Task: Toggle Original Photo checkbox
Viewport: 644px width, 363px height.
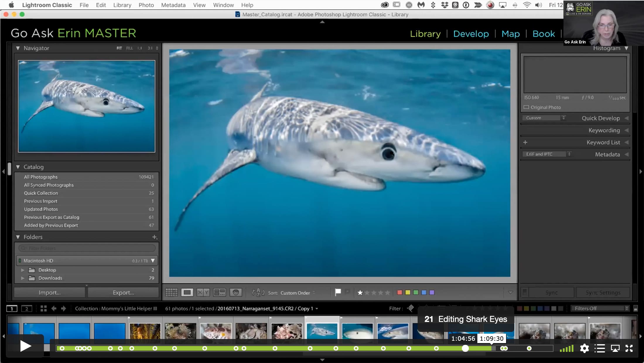Action: 526,107
